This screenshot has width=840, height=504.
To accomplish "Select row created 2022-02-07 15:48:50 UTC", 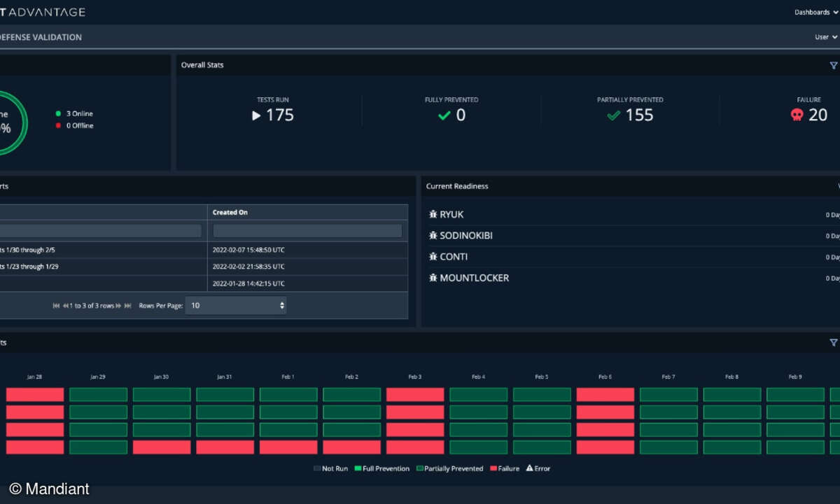I will click(x=204, y=250).
